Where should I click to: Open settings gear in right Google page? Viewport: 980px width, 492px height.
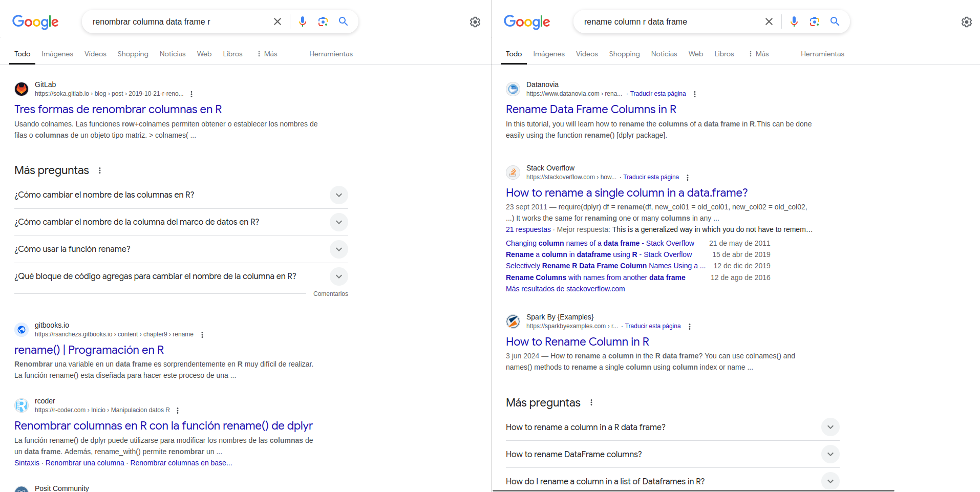click(x=966, y=22)
